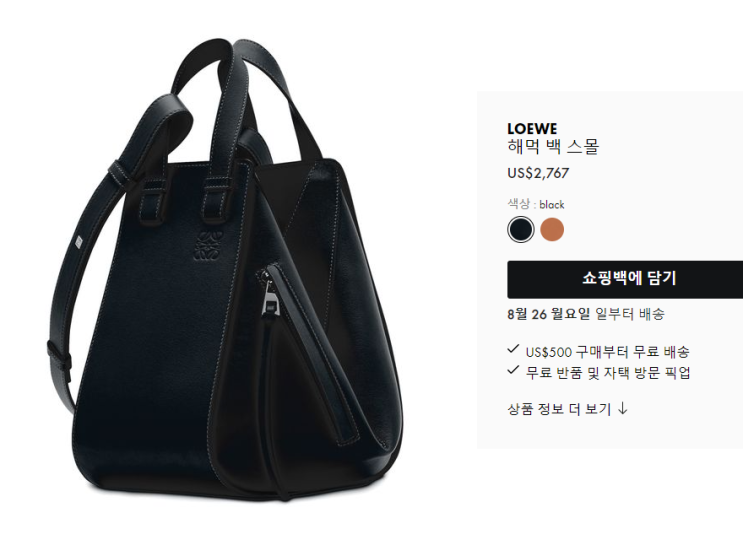Open the 상품 정보 더 보기 link
743x545 pixels.
click(560, 409)
